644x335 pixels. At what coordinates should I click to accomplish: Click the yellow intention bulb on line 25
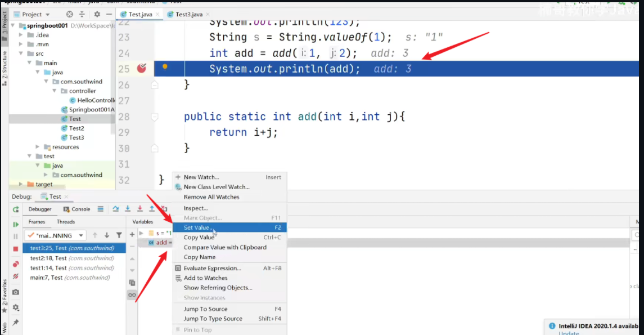pos(165,66)
